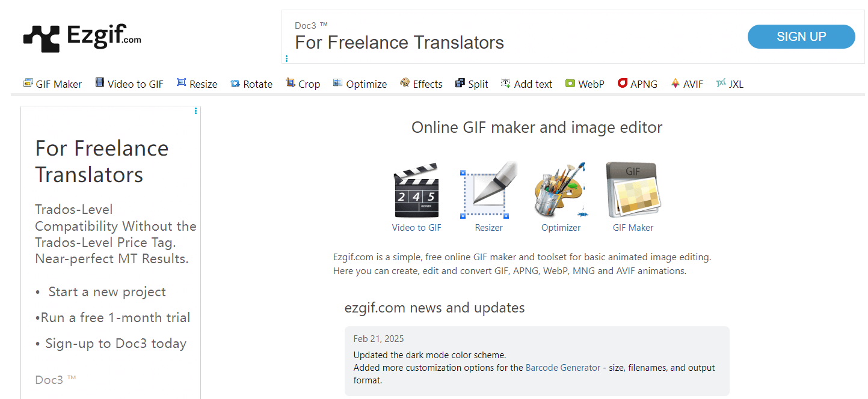Viewport: 868px width, 399px height.
Task: Click the APNG red icon in toolbar
Action: [623, 84]
